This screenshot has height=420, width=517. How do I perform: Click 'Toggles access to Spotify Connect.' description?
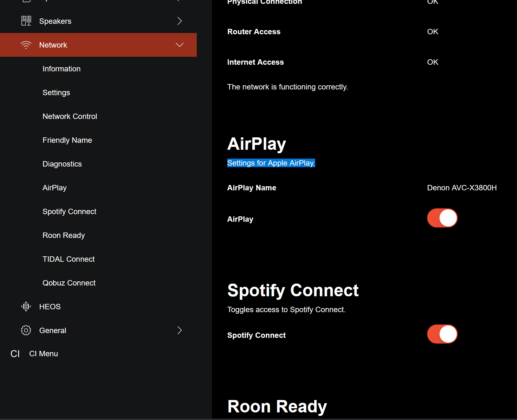(x=286, y=310)
